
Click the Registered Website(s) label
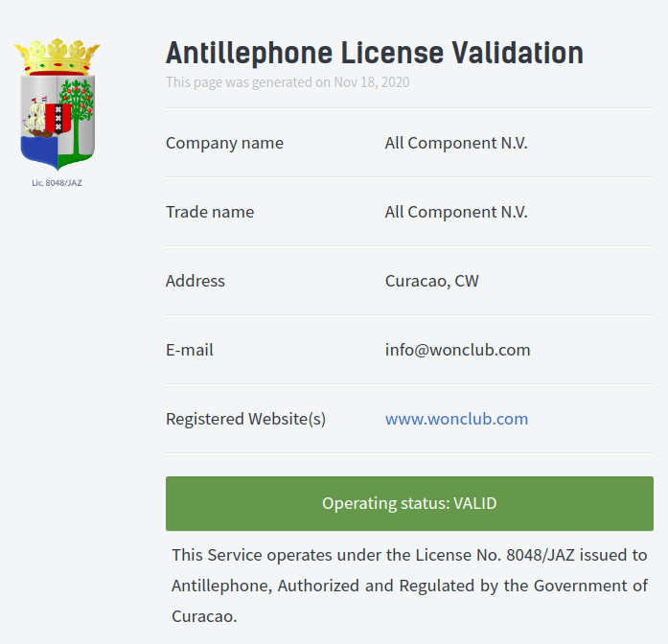click(x=245, y=419)
